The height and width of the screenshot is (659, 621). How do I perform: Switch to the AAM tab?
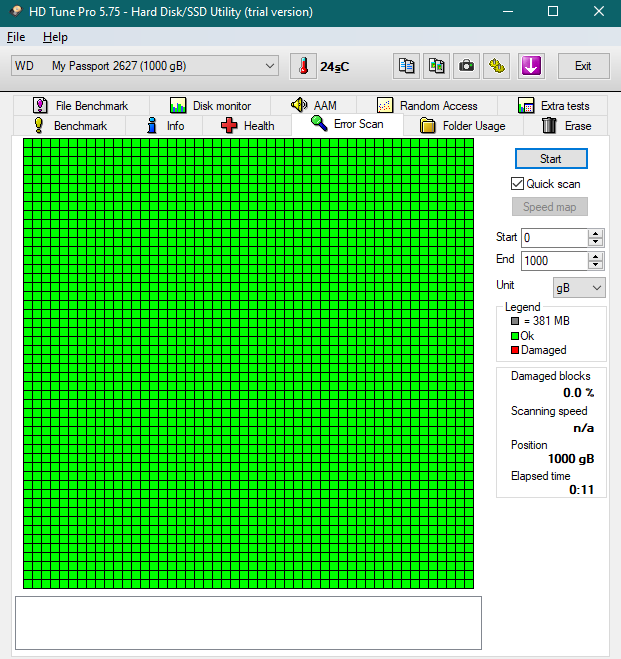pos(313,105)
